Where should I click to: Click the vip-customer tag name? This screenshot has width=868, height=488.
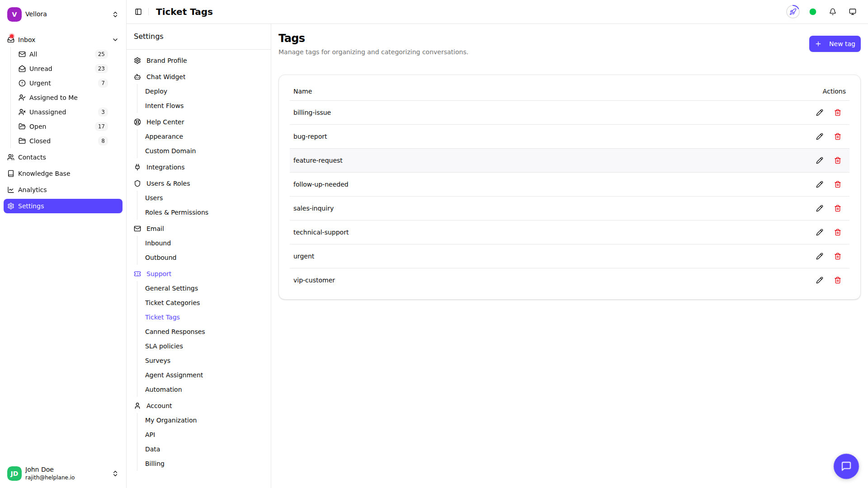coord(314,280)
